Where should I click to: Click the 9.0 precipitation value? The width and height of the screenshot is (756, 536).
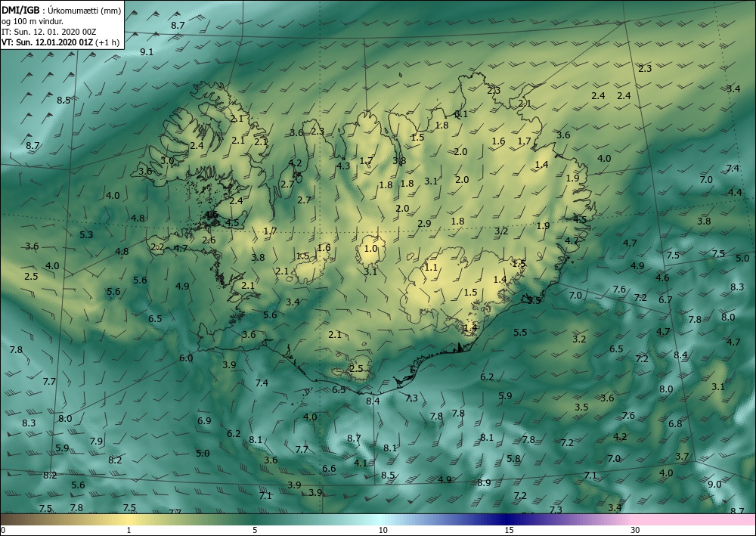pos(714,485)
